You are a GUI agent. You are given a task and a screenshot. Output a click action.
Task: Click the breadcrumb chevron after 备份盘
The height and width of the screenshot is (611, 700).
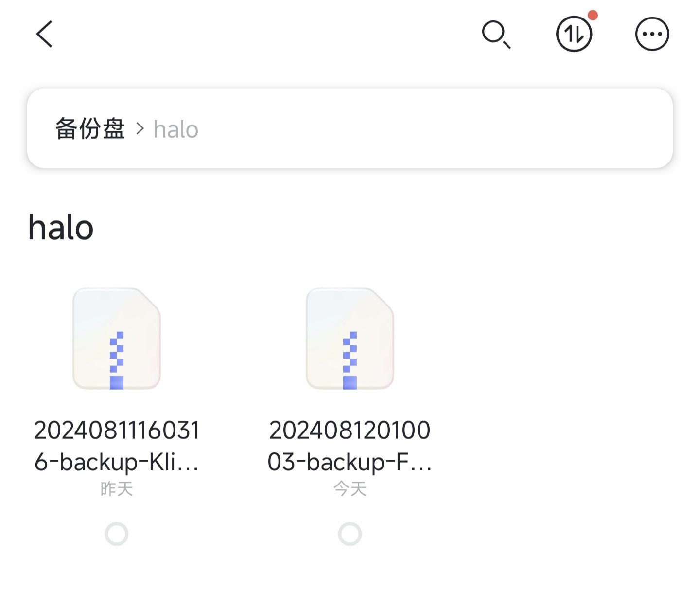click(140, 129)
